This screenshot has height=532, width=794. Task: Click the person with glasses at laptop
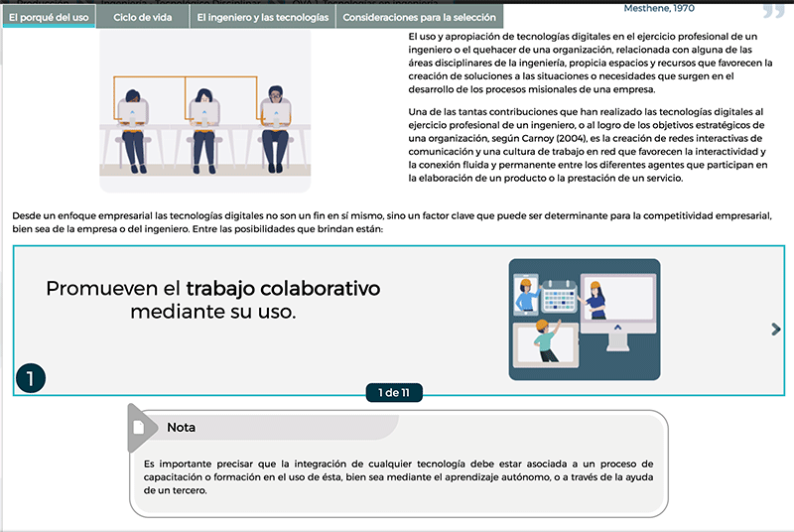(275, 119)
